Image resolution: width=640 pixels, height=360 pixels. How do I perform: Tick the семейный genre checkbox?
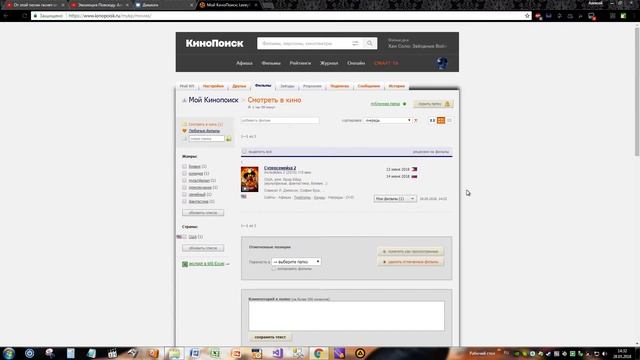coord(184,194)
